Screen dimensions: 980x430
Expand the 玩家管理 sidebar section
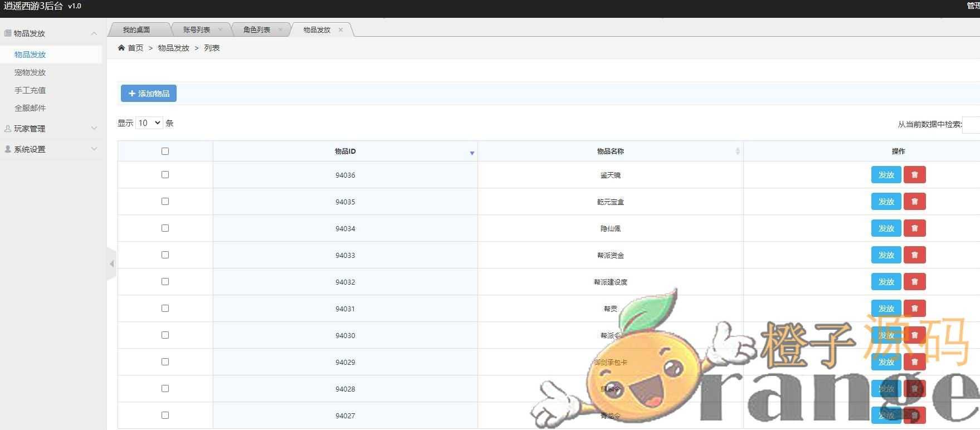50,129
